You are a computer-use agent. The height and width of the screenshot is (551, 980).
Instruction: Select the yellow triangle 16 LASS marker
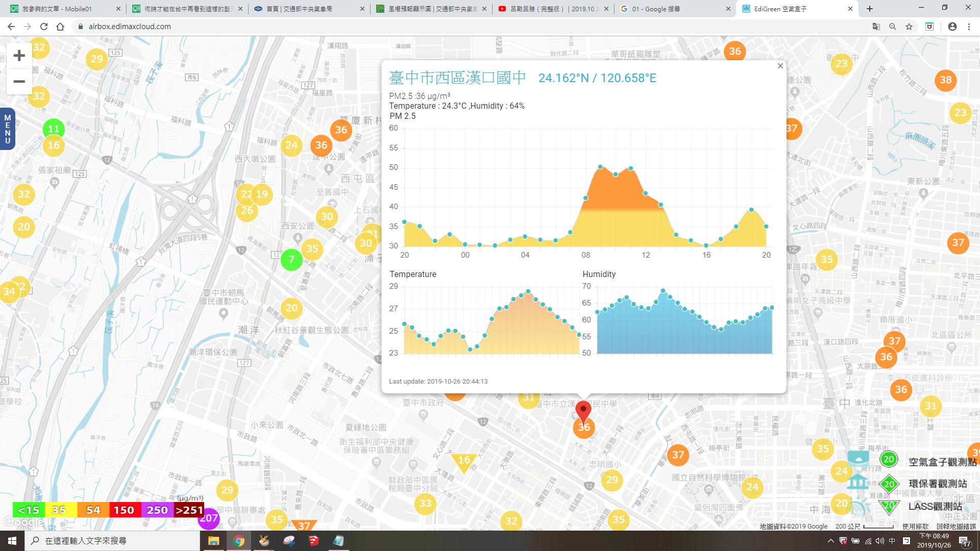pos(464,462)
